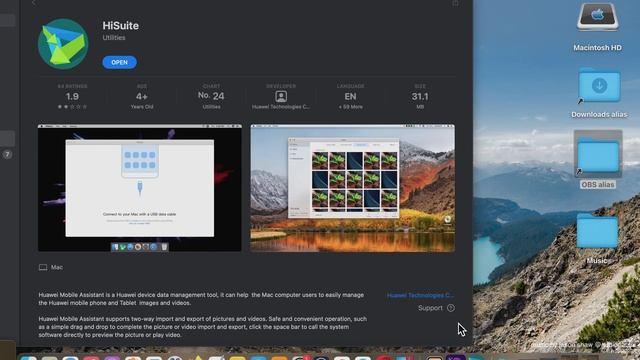This screenshot has height=360, width=640.
Task: Click the Mac platform label
Action: [57, 267]
